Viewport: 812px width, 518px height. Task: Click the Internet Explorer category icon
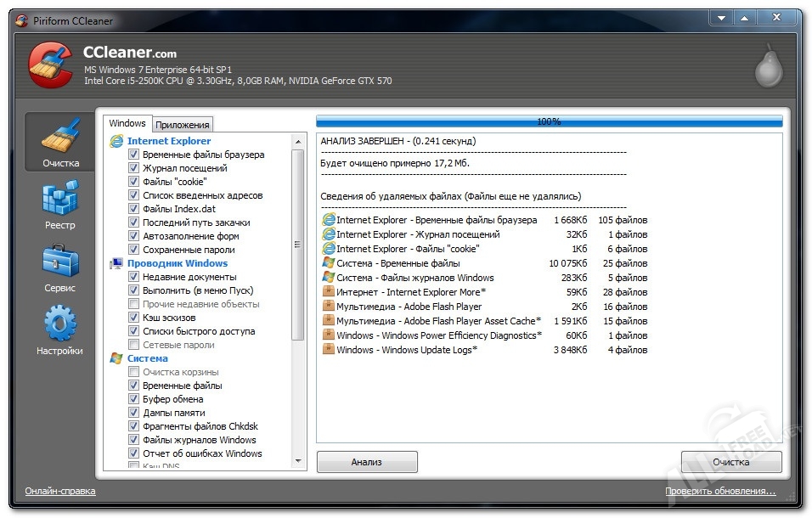click(116, 141)
